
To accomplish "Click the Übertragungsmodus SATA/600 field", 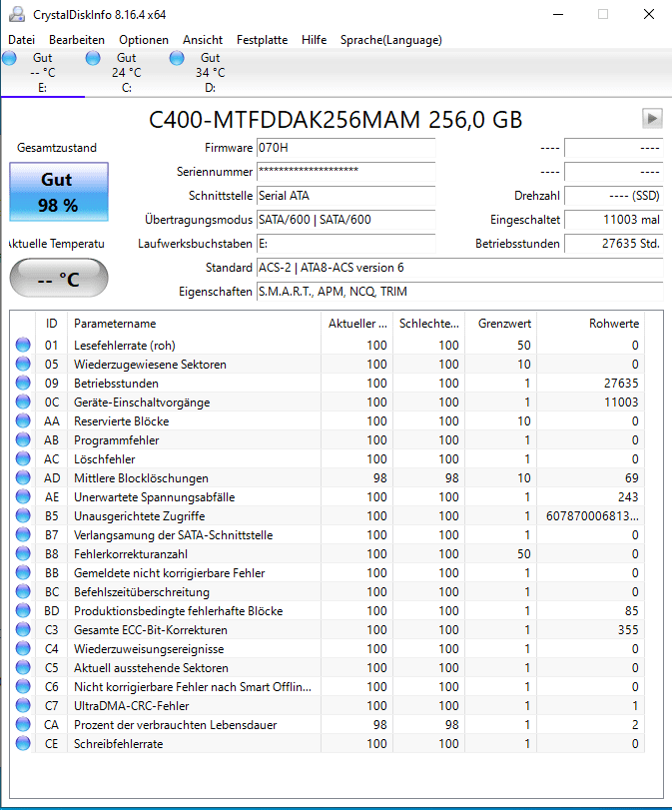I will click(x=346, y=220).
